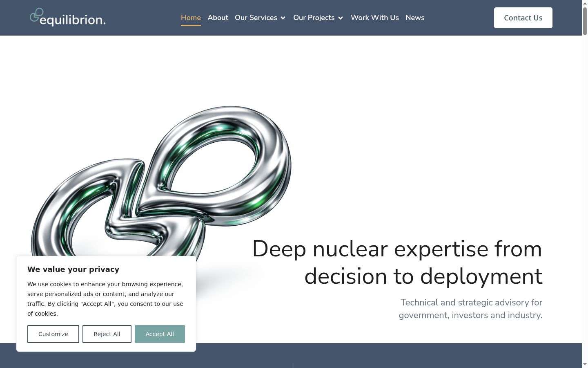Image resolution: width=588 pixels, height=368 pixels.
Task: Click the equilibrion logo
Action: [x=67, y=17]
